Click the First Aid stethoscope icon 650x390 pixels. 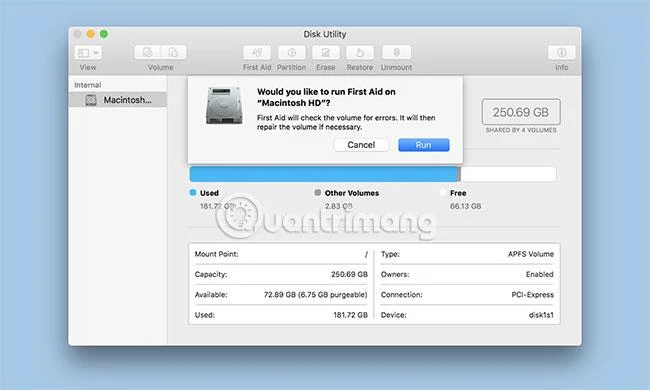pos(257,52)
